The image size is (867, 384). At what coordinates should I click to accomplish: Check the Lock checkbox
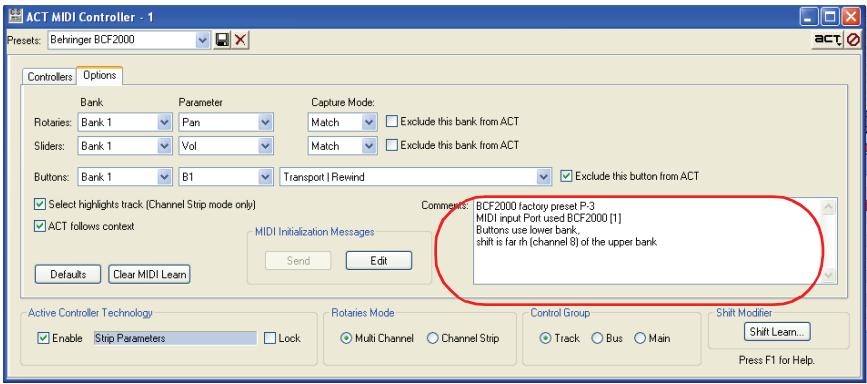(x=270, y=338)
